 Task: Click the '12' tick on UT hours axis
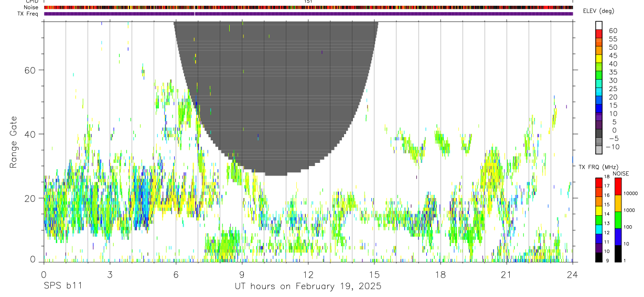point(308,274)
